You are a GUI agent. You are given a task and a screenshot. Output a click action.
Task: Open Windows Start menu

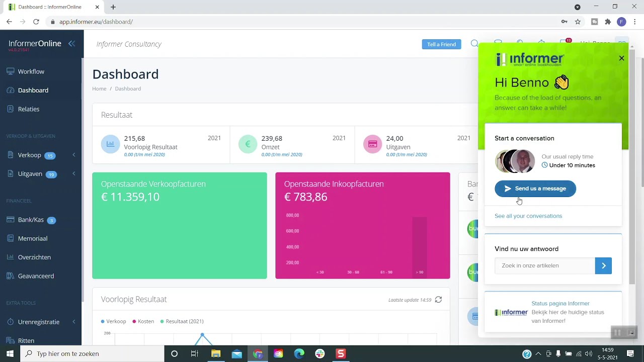tap(10, 353)
